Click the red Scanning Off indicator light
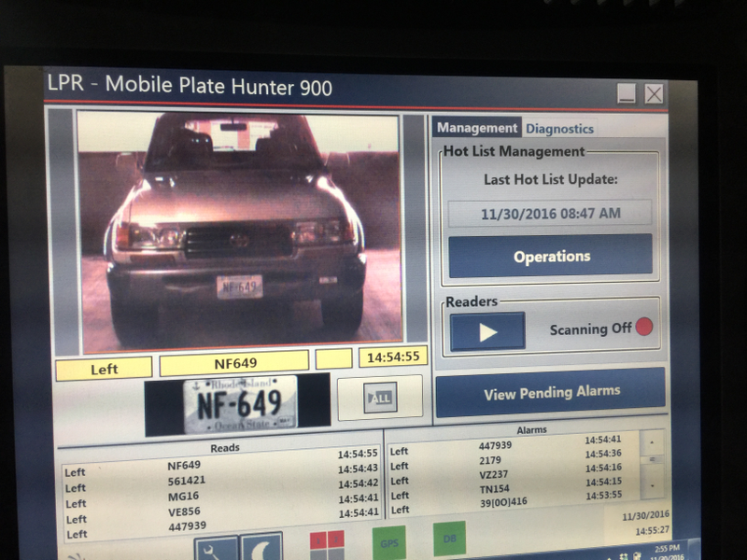This screenshot has width=747, height=560. [644, 327]
